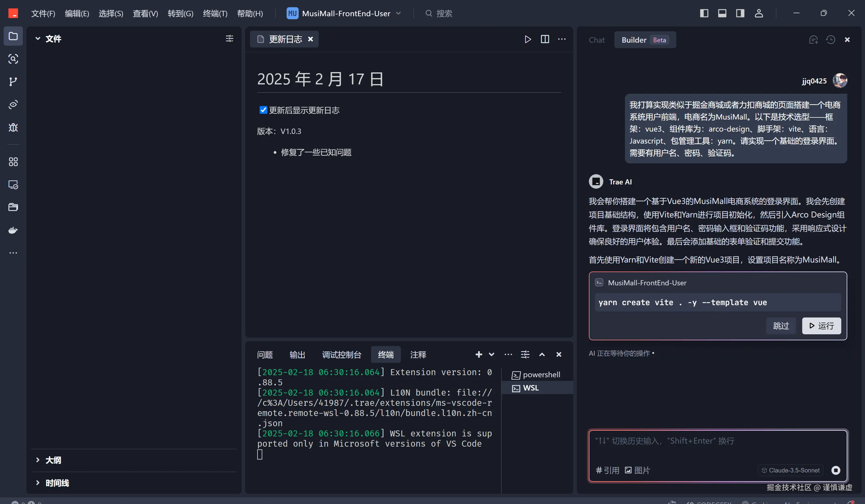This screenshot has width=865, height=504.
Task: Switch to the 输出 panel tab
Action: (x=297, y=354)
